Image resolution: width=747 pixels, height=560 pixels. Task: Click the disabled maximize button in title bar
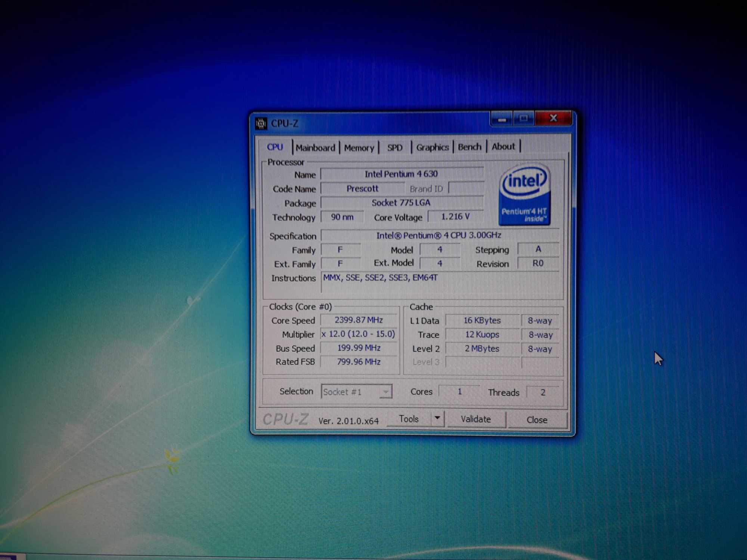click(523, 119)
